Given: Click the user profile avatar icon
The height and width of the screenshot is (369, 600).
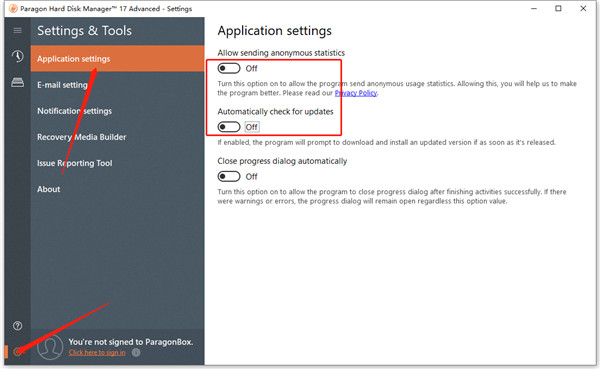Looking at the screenshot, I should [x=50, y=347].
